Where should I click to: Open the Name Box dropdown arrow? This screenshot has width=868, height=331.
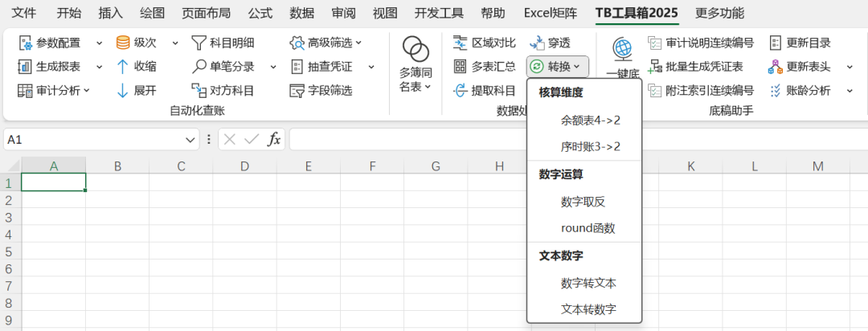coord(190,140)
